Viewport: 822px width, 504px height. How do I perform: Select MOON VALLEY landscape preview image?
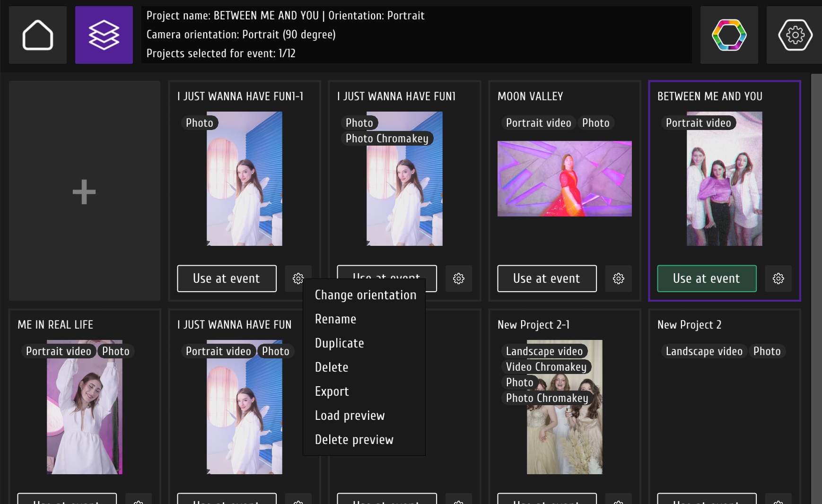click(565, 179)
